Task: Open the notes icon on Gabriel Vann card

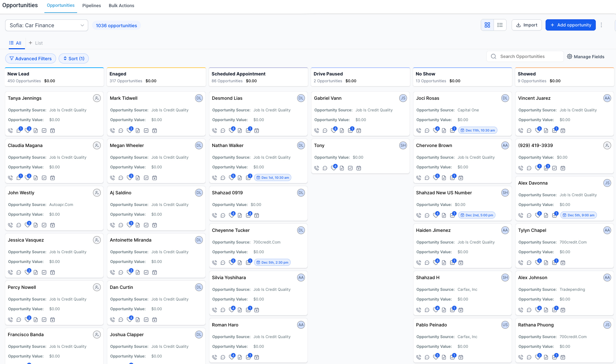Action: click(x=342, y=131)
